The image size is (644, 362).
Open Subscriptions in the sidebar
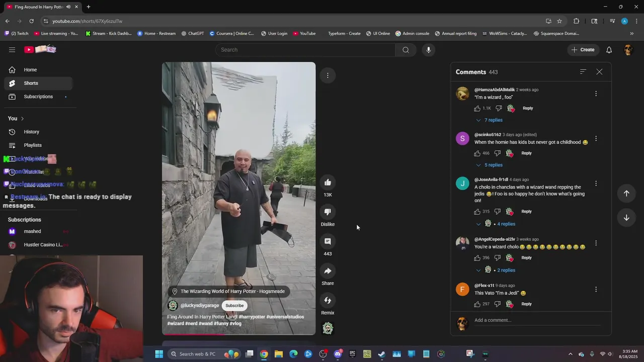coord(39,97)
